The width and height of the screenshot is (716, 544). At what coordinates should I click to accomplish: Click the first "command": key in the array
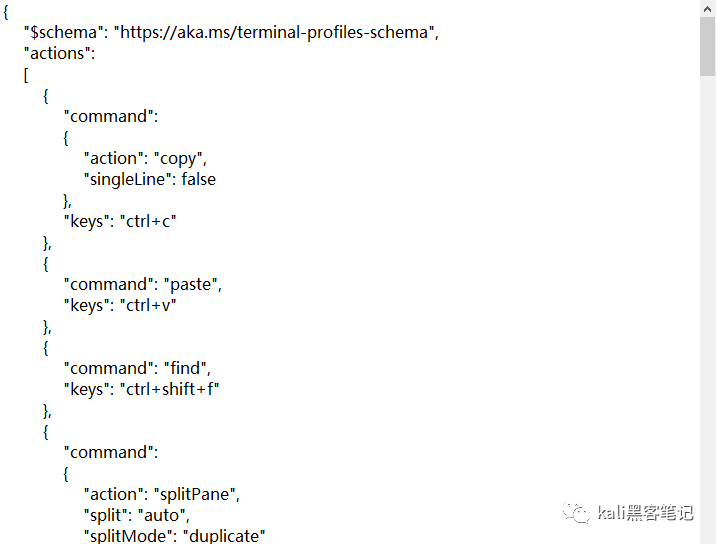click(111, 116)
